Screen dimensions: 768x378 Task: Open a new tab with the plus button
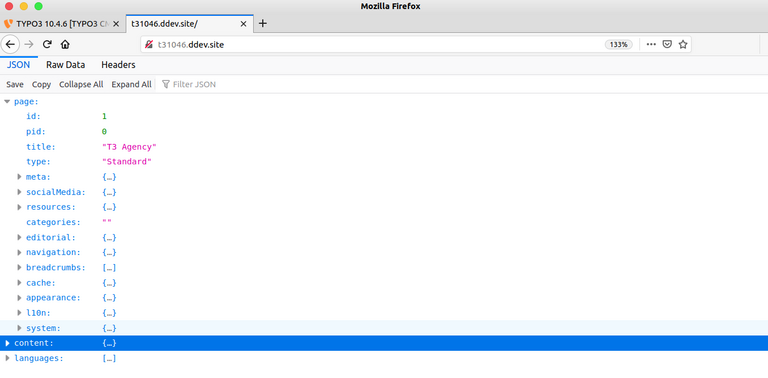(263, 24)
